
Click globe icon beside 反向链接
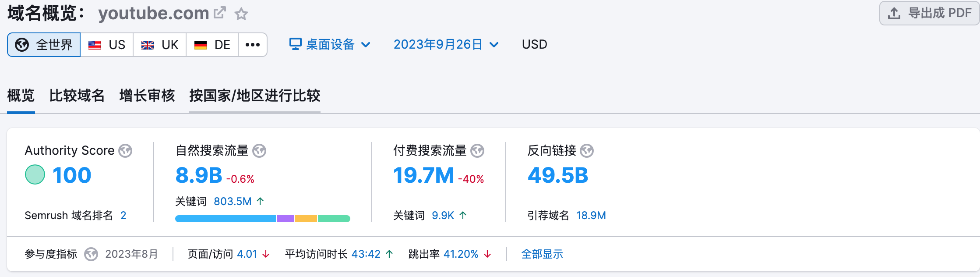click(587, 151)
